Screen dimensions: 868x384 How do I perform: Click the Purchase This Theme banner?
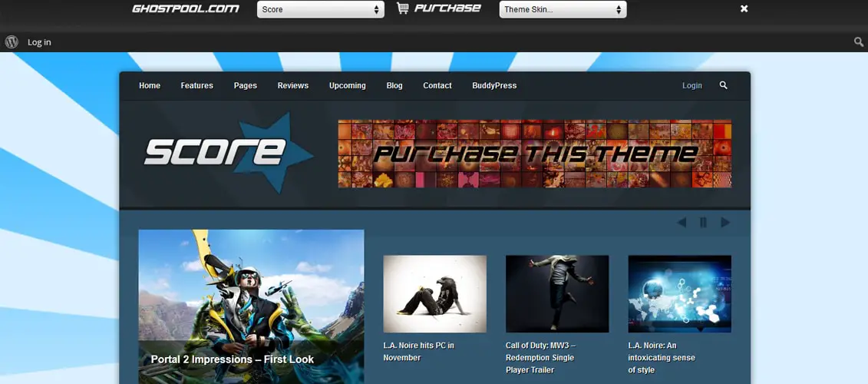(x=535, y=154)
